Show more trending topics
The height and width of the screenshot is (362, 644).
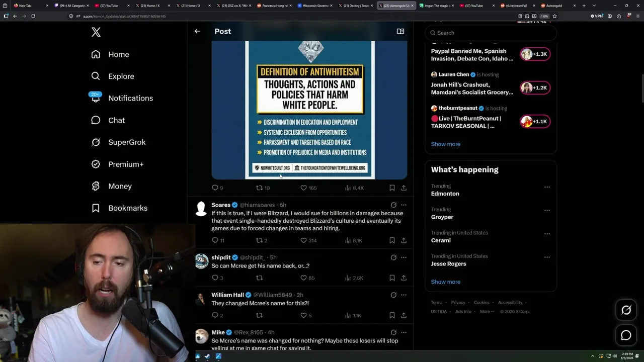coord(446,282)
